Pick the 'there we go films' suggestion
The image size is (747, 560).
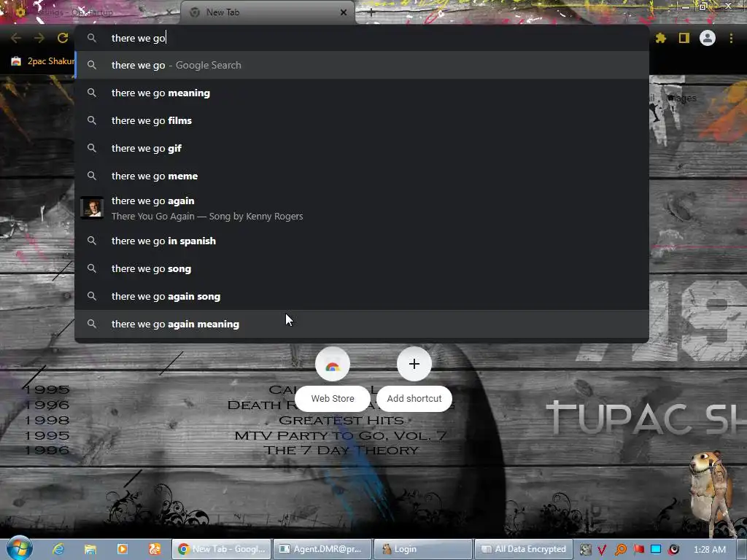coord(362,120)
